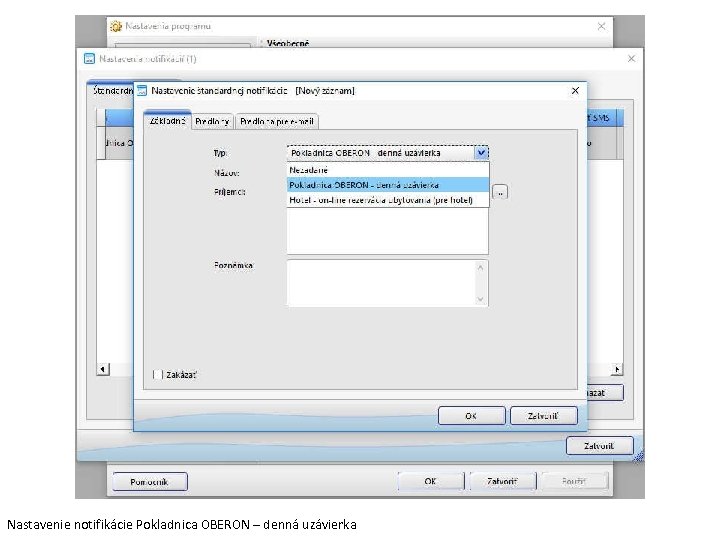Click the ellipsis button beside Príjemci

[500, 192]
